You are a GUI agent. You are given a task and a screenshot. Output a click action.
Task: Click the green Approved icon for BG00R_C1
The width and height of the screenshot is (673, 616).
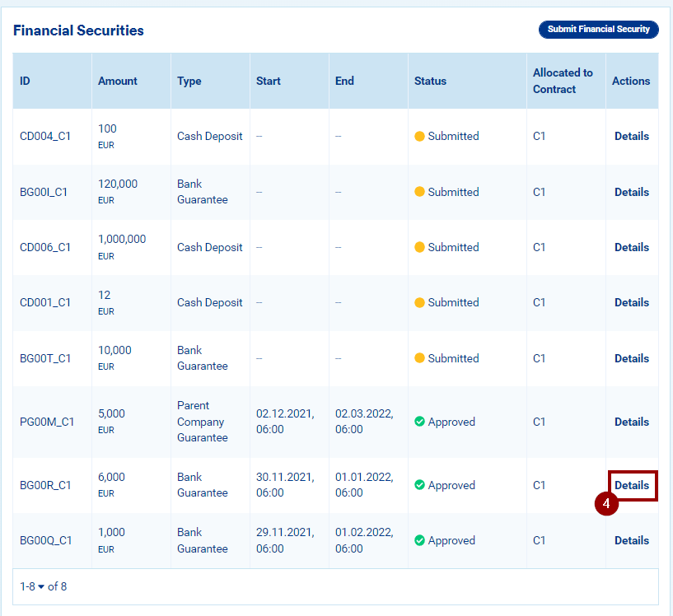click(x=419, y=486)
